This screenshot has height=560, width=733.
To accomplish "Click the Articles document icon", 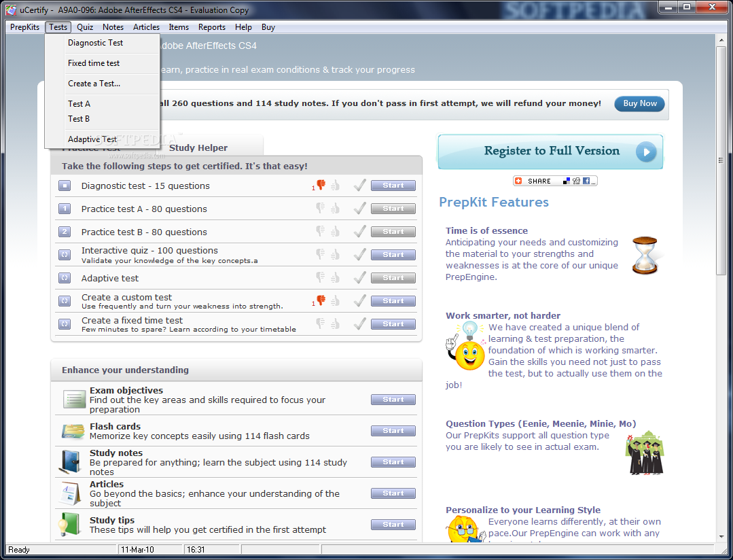I will coord(70,493).
